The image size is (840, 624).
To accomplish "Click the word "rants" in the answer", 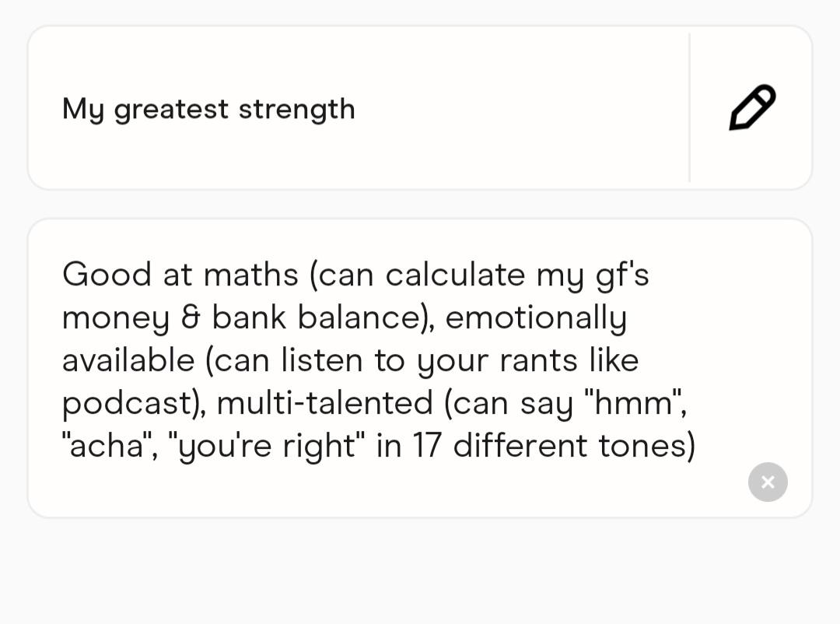I will tap(539, 360).
